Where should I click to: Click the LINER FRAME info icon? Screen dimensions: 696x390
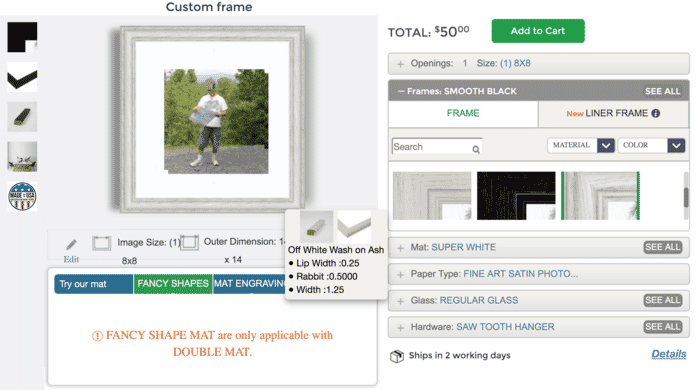(656, 114)
